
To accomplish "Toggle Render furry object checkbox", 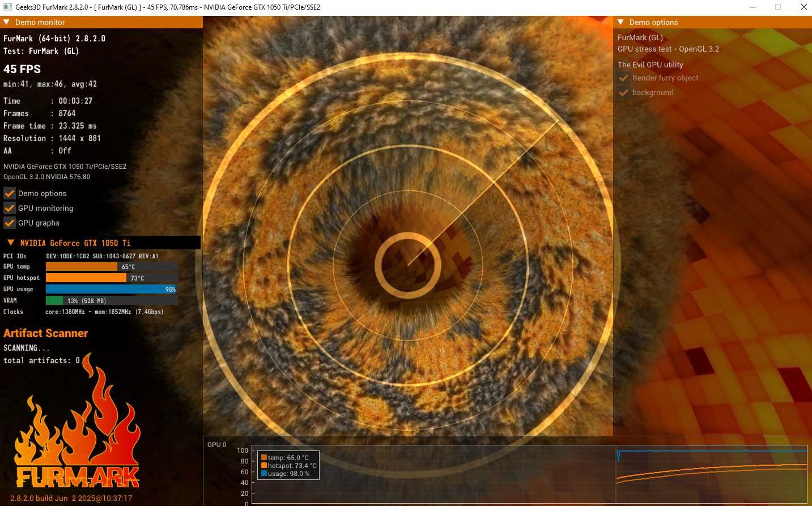I will [x=624, y=78].
